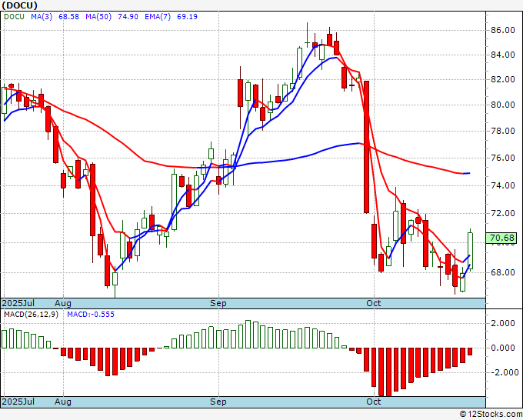Click the Aug label on MACD axis
This screenshot has width=523, height=420.
[x=63, y=402]
